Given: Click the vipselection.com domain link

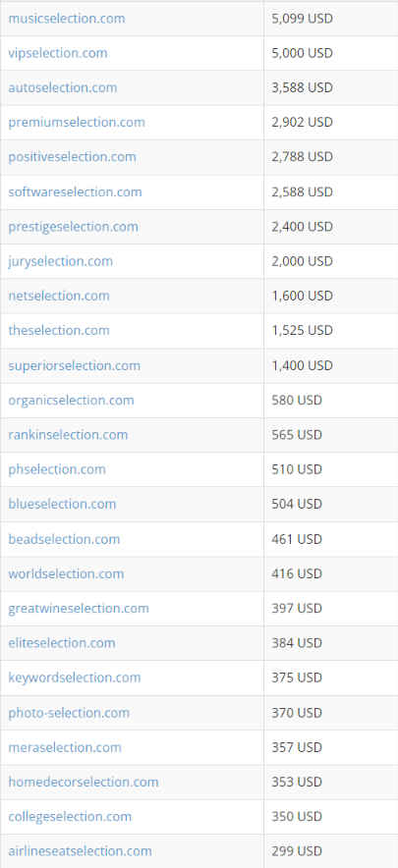Looking at the screenshot, I should [x=58, y=53].
